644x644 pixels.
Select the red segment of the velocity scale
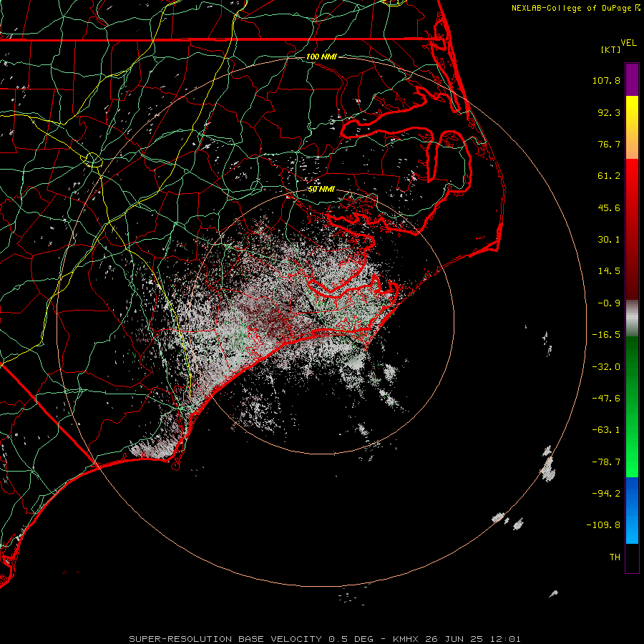click(x=632, y=229)
